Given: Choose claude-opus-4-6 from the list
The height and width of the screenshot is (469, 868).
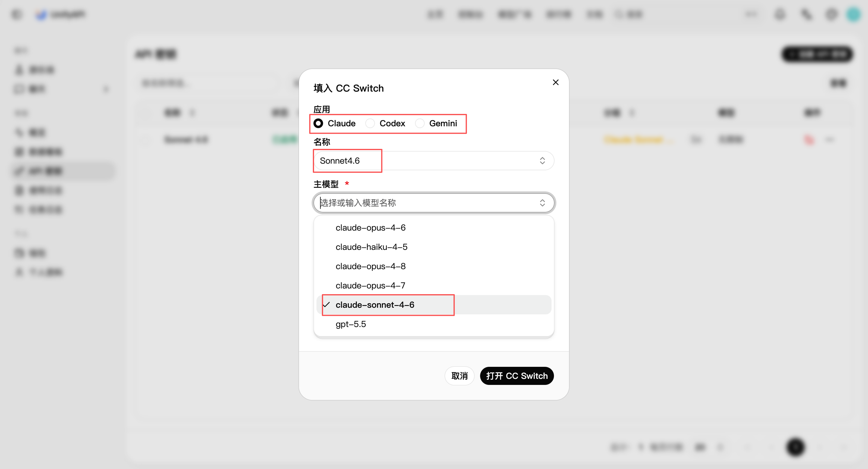Looking at the screenshot, I should 434,228.
